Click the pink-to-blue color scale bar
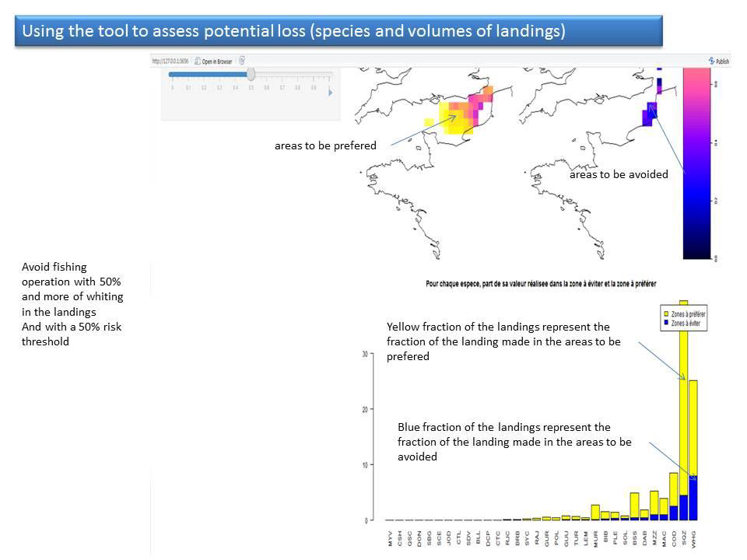Viewport: 747px width, 560px height. pyautogui.click(x=696, y=163)
